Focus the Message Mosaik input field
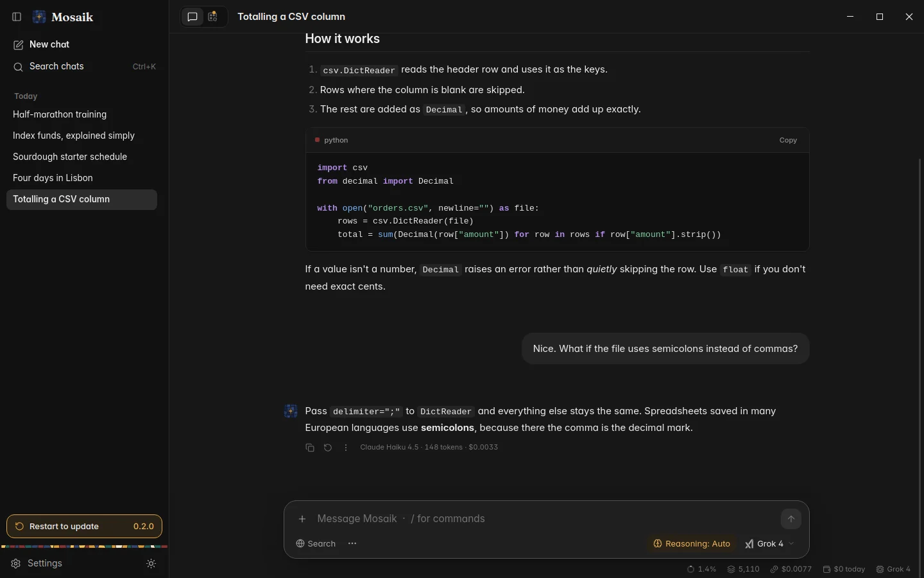 [x=545, y=518]
